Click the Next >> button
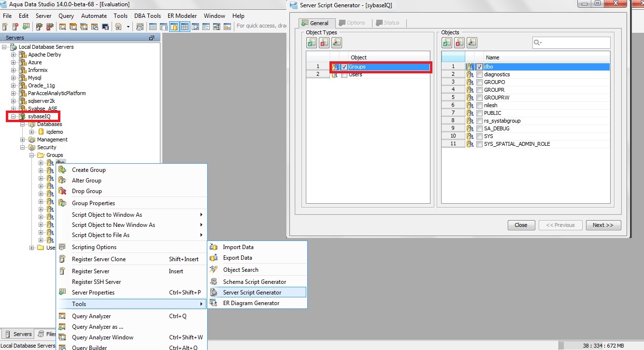The width and height of the screenshot is (644, 350). (x=603, y=225)
